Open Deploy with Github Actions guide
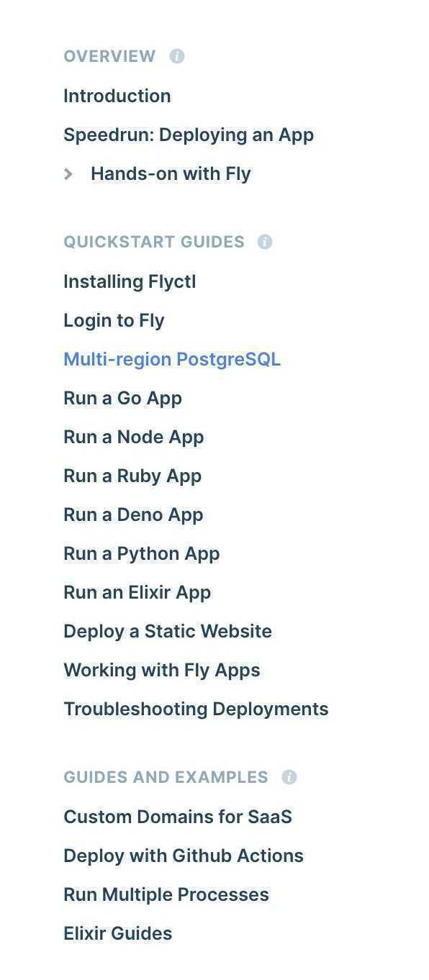Screen dimensions: 429x980 tap(184, 856)
